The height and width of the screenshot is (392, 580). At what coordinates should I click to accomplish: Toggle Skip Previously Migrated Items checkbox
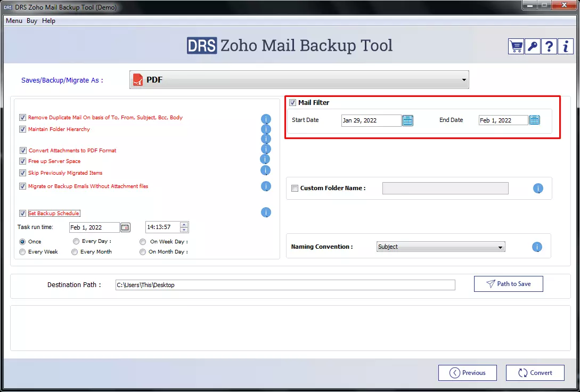click(23, 173)
